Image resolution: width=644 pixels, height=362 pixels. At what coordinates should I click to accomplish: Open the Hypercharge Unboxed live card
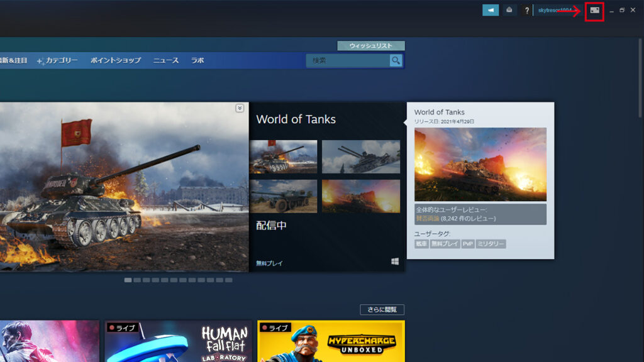click(331, 341)
